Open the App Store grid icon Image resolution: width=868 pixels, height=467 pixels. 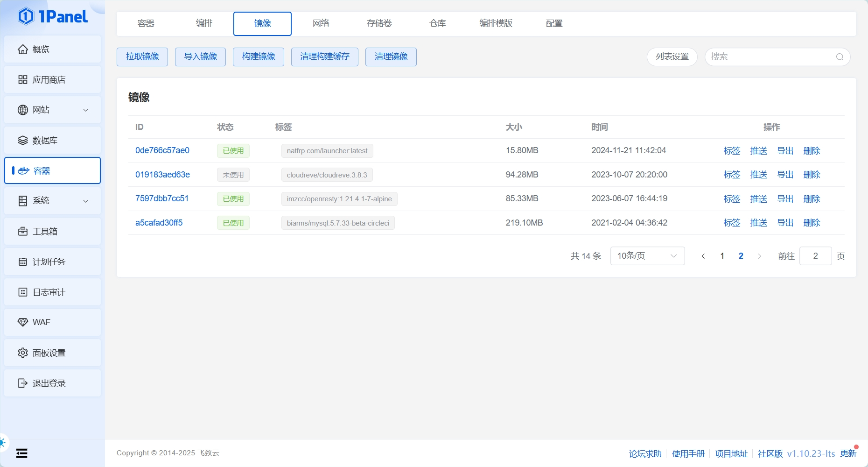(x=22, y=80)
